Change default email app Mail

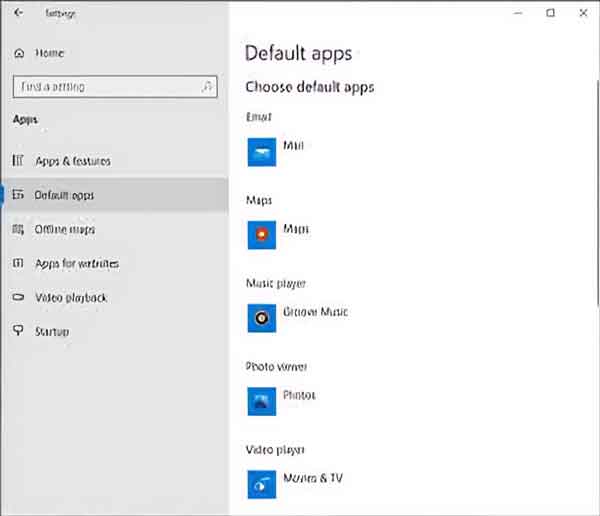[x=293, y=145]
